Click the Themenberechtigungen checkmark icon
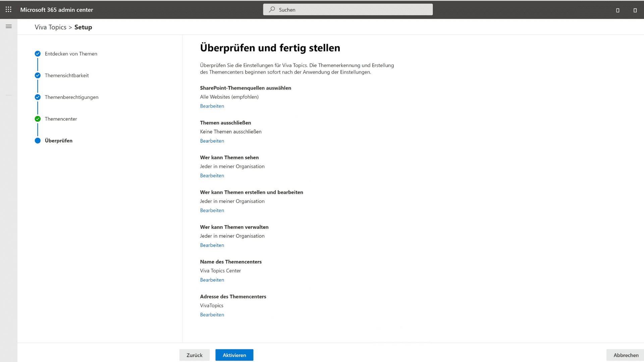The height and width of the screenshot is (362, 644). tap(38, 97)
